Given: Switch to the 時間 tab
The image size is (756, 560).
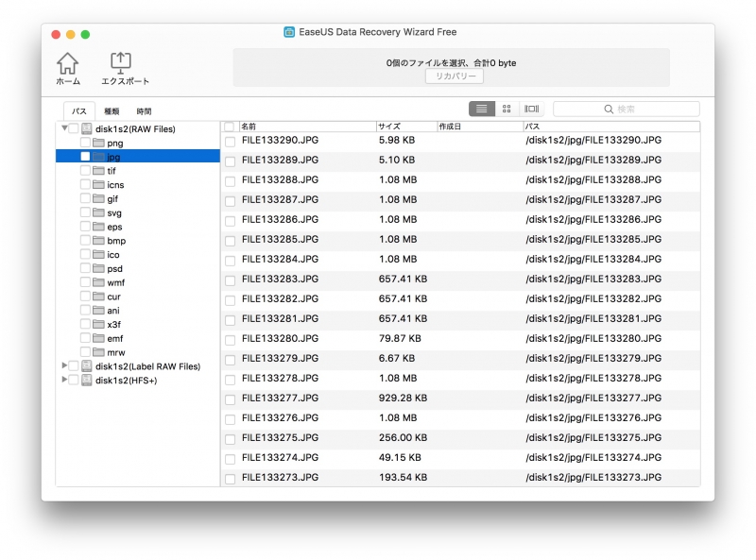Looking at the screenshot, I should click(144, 111).
